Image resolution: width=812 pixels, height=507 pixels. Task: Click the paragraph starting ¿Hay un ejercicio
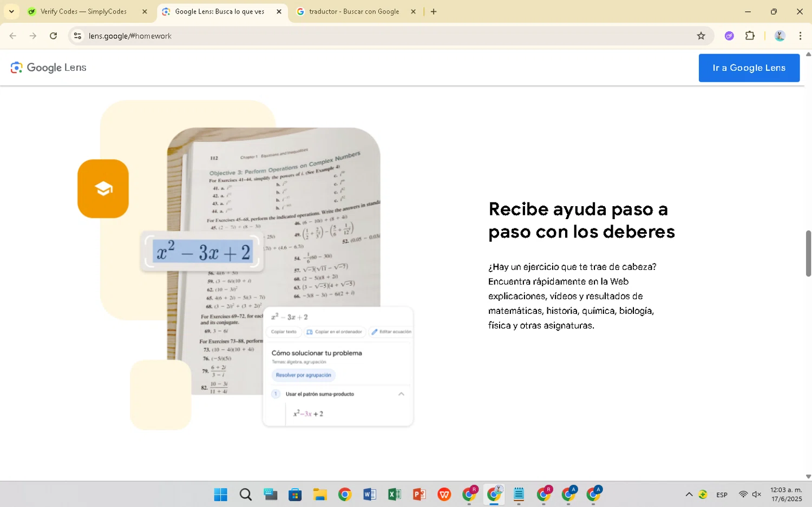[572, 296]
